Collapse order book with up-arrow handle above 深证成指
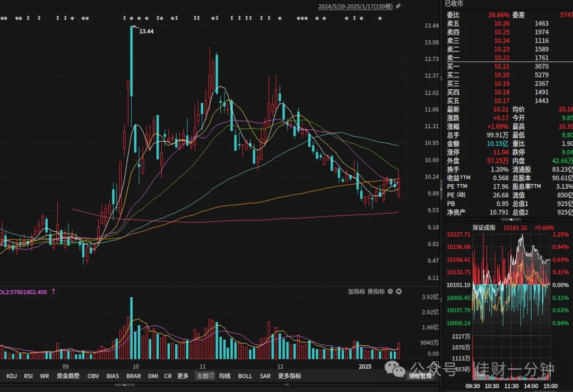Image resolution: width=573 pixels, height=392 pixels. [511, 220]
